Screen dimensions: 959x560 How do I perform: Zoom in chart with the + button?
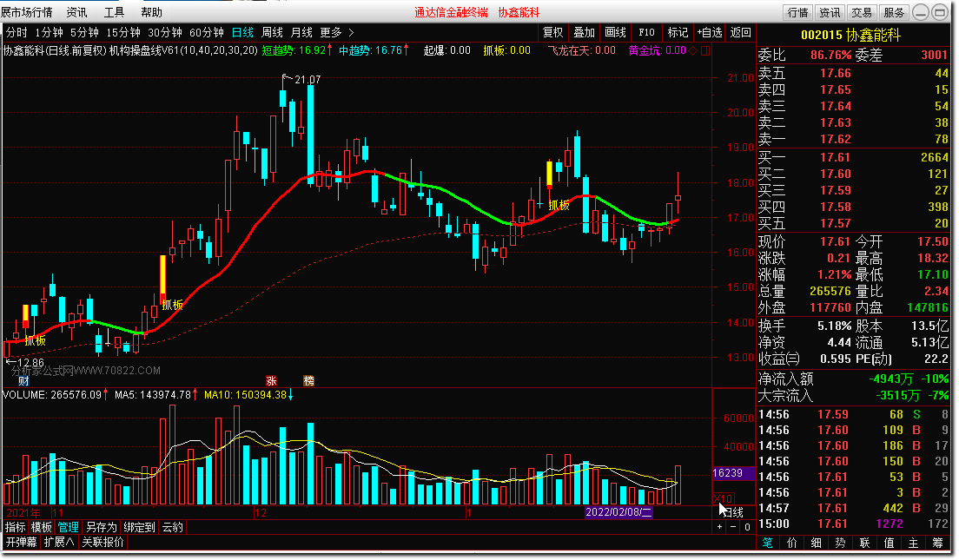pos(720,527)
